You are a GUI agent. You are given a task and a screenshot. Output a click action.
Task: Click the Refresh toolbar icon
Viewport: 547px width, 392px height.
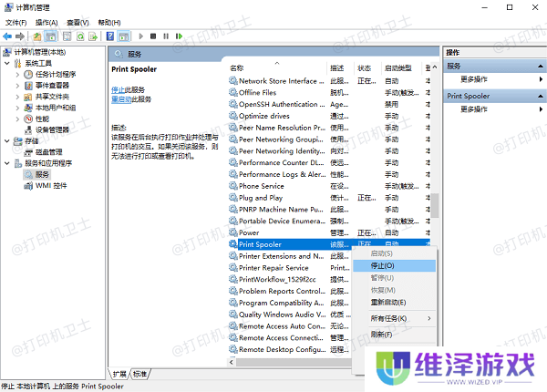(80, 36)
